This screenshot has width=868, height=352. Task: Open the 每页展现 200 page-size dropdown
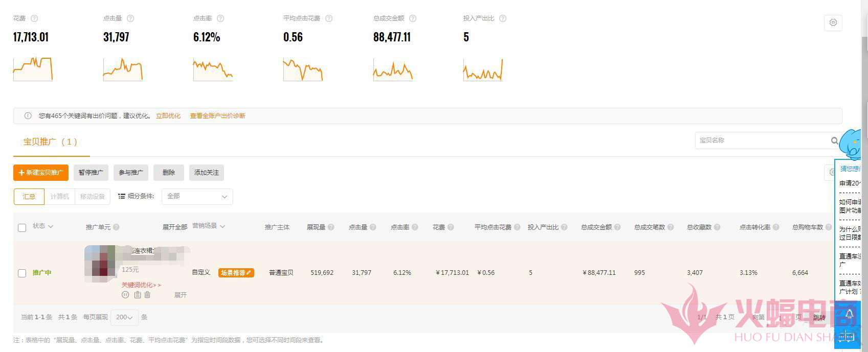(124, 317)
